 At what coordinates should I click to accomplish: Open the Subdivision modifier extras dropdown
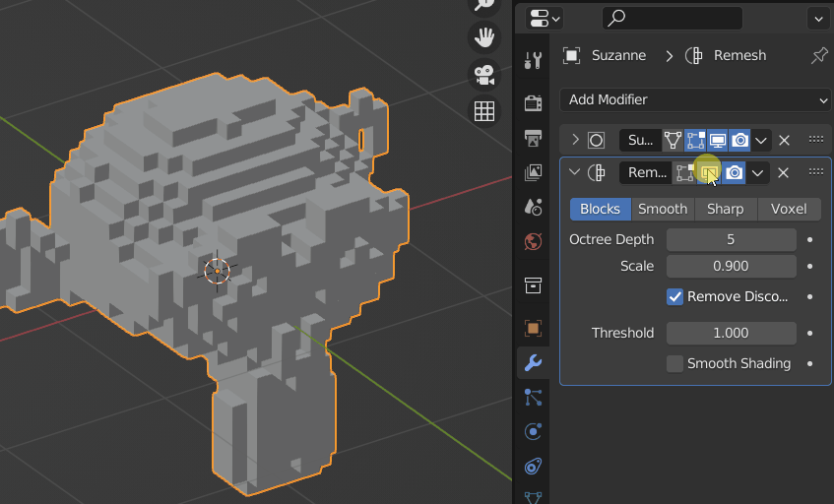pyautogui.click(x=761, y=141)
